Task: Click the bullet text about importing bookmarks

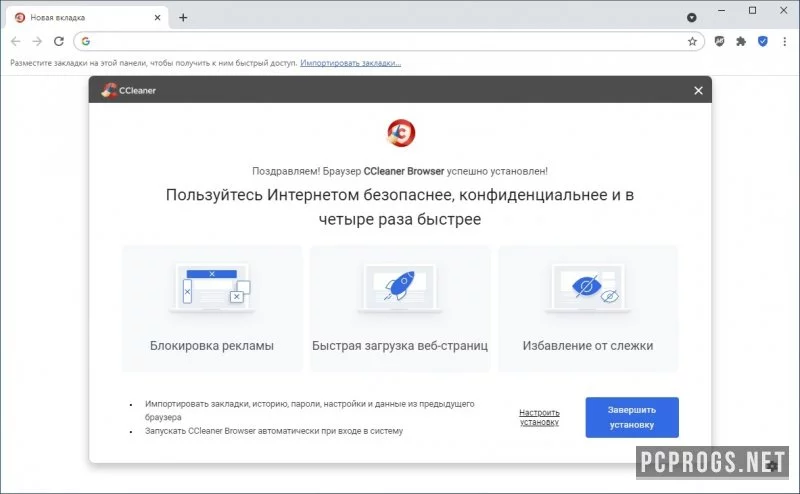Action: coord(309,410)
